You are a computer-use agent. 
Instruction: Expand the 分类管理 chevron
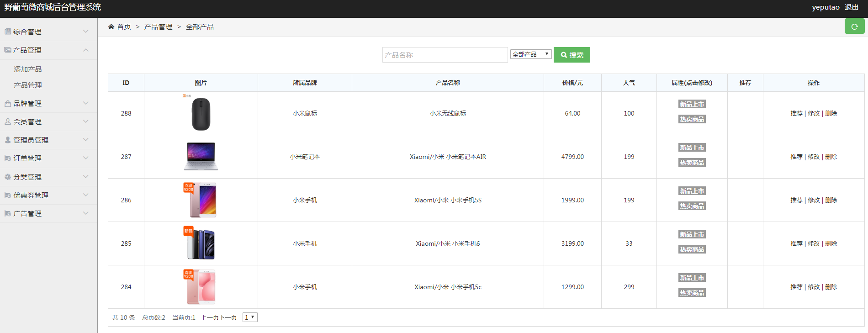(x=86, y=177)
